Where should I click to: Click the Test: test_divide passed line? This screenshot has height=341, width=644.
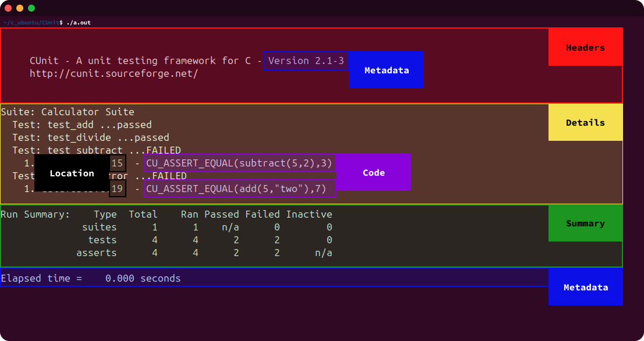click(x=90, y=137)
